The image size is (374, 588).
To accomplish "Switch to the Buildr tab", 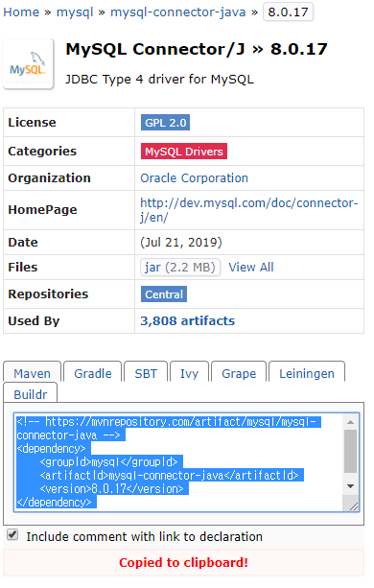I will tap(31, 393).
